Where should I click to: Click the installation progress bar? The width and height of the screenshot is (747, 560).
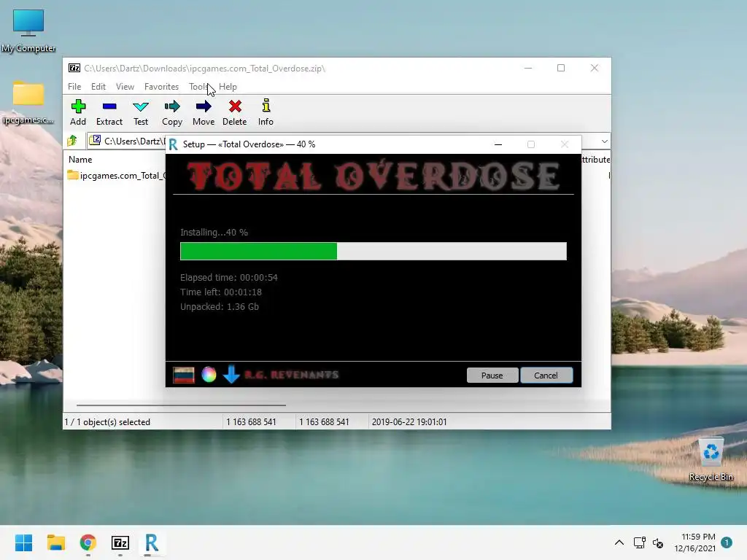pos(373,251)
